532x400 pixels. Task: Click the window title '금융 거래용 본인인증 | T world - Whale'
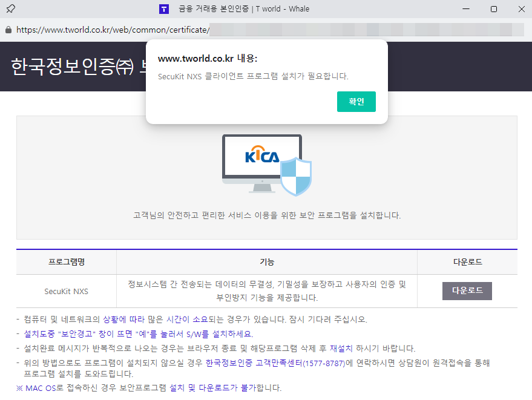coord(244,9)
